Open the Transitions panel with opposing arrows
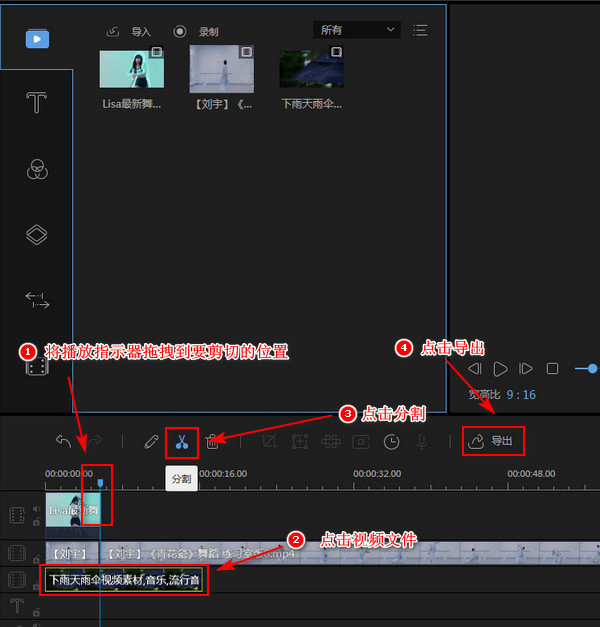The image size is (600, 627). click(37, 300)
